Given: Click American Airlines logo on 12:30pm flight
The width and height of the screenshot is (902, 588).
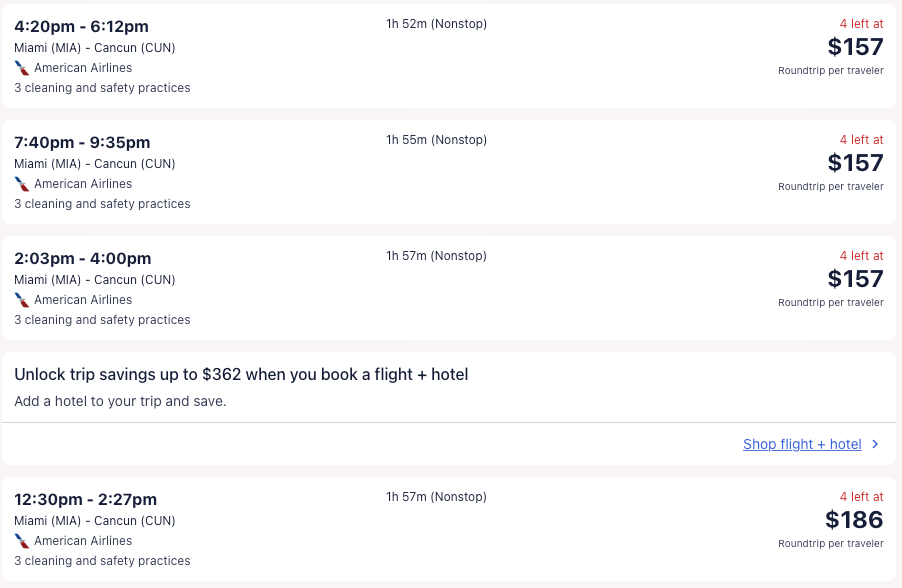Looking at the screenshot, I should (22, 541).
